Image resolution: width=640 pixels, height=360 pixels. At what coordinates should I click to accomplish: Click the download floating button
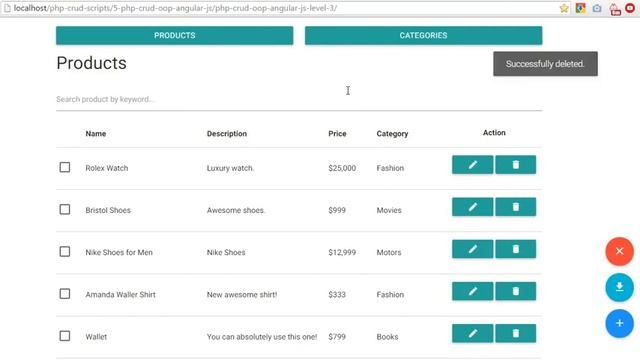(620, 287)
